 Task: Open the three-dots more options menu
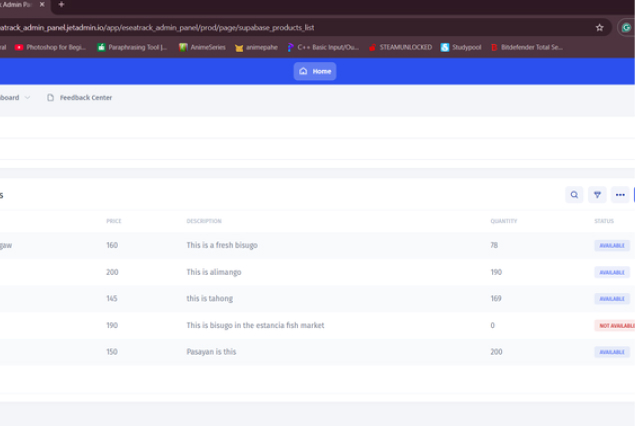tap(620, 195)
